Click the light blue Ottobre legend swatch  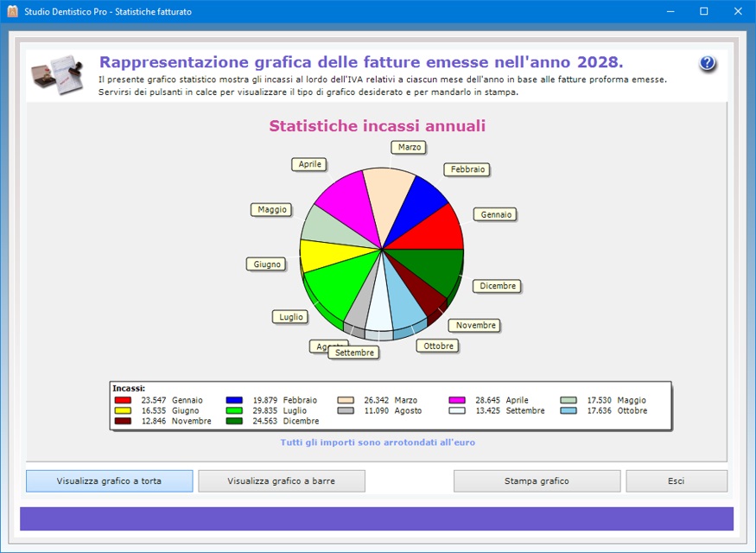click(x=569, y=410)
